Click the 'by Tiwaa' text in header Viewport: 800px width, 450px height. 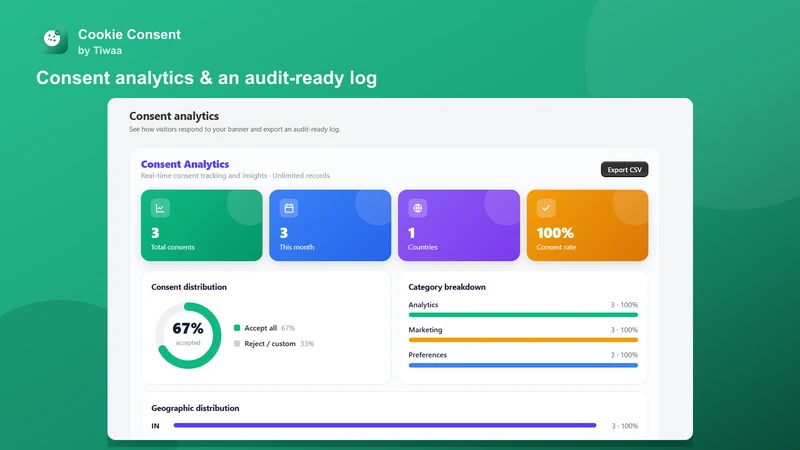click(100, 51)
